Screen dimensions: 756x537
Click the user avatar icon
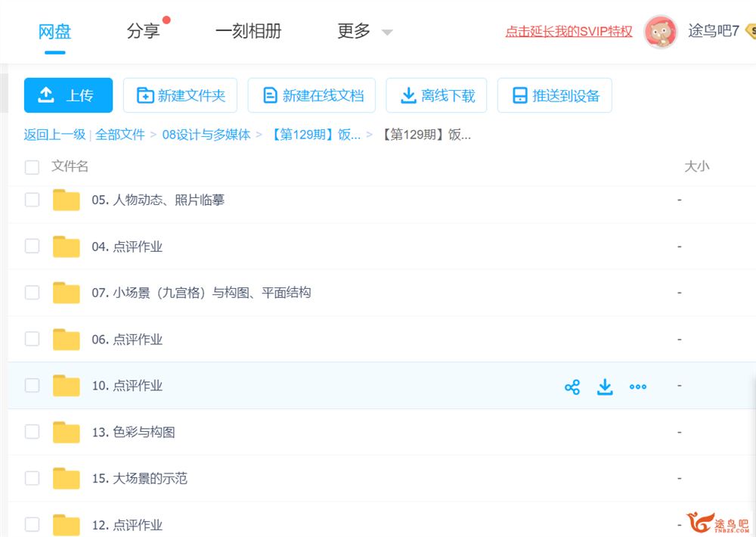click(x=660, y=32)
